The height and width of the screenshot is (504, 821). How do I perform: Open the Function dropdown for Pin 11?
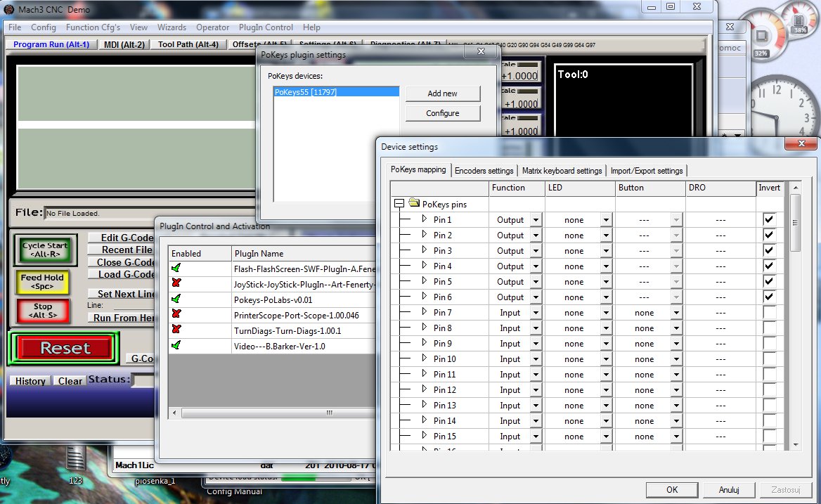[x=536, y=374]
